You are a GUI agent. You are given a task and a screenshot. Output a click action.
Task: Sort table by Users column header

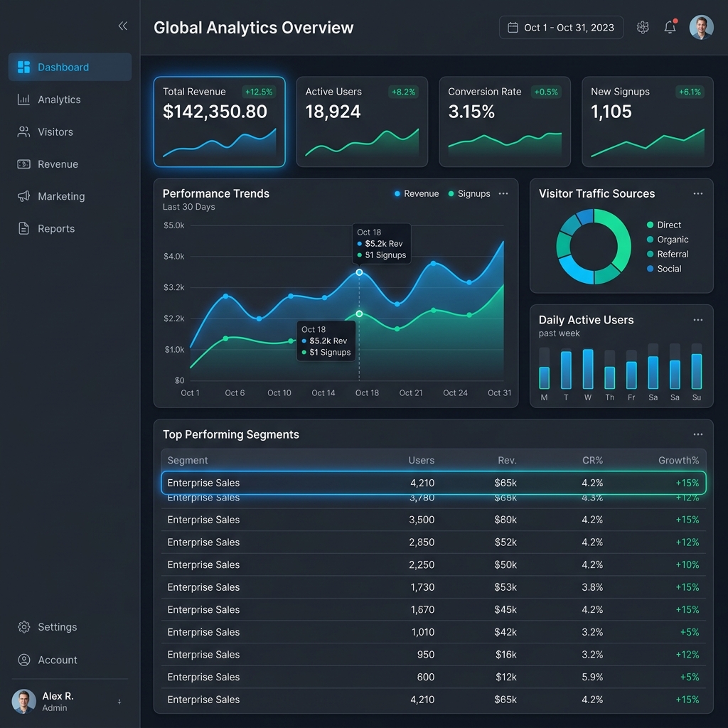pos(421,460)
